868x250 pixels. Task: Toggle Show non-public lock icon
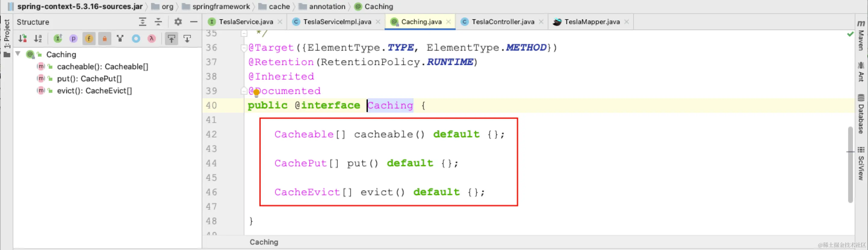pos(105,39)
